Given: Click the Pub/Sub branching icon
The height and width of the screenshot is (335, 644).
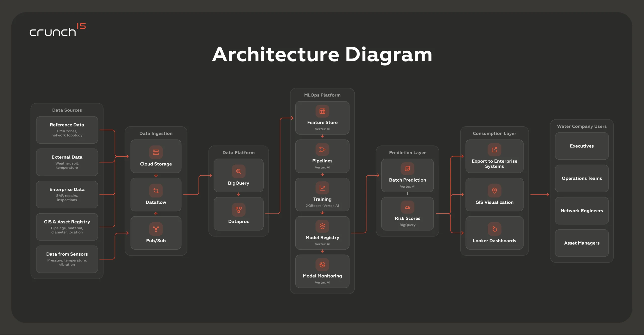Looking at the screenshot, I should 156,229.
